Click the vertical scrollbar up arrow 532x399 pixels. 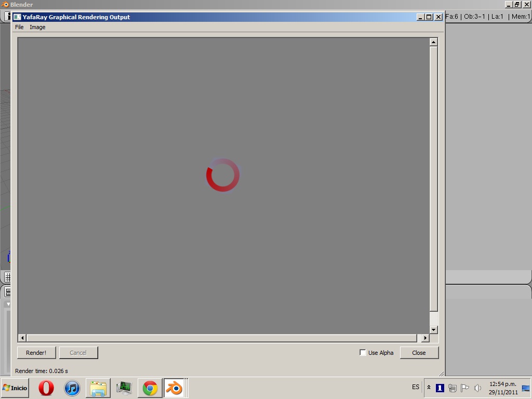[433, 42]
